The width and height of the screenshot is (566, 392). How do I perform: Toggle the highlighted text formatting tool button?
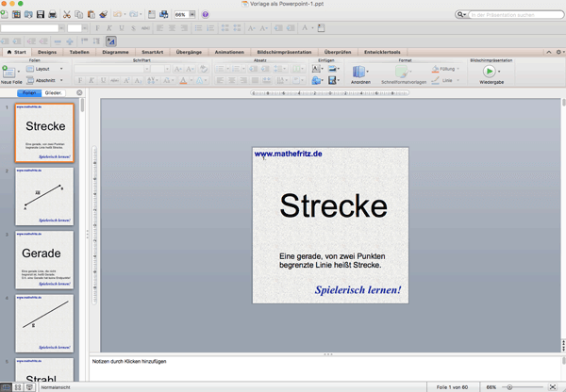(x=110, y=41)
